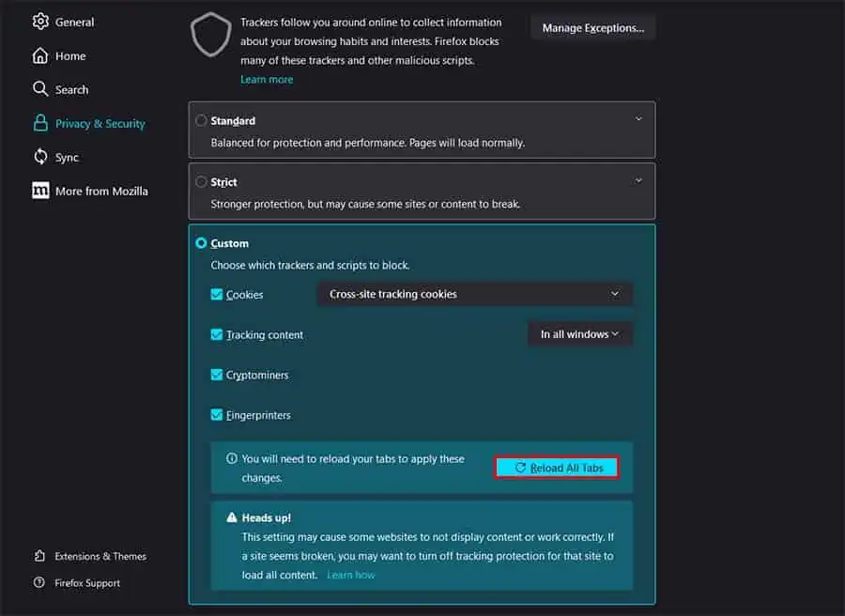Click the Firefox Support help icon
Image resolution: width=845 pixels, height=616 pixels.
click(39, 582)
